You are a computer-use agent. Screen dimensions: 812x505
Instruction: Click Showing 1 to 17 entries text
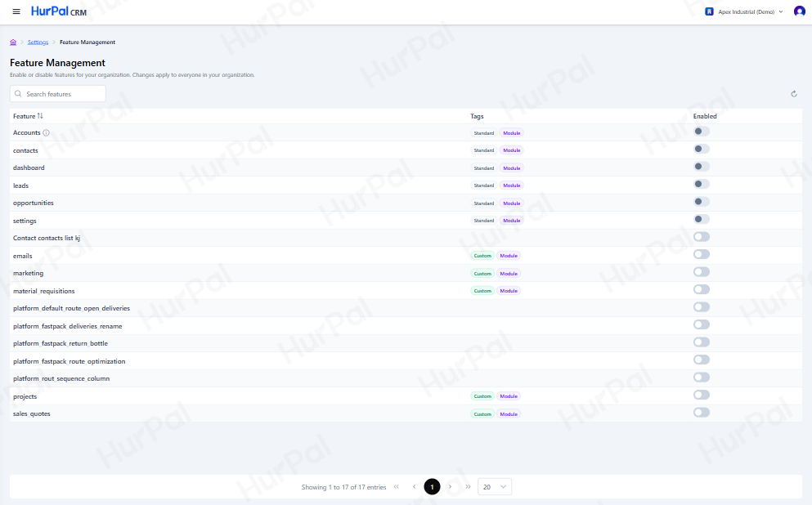pyautogui.click(x=344, y=487)
